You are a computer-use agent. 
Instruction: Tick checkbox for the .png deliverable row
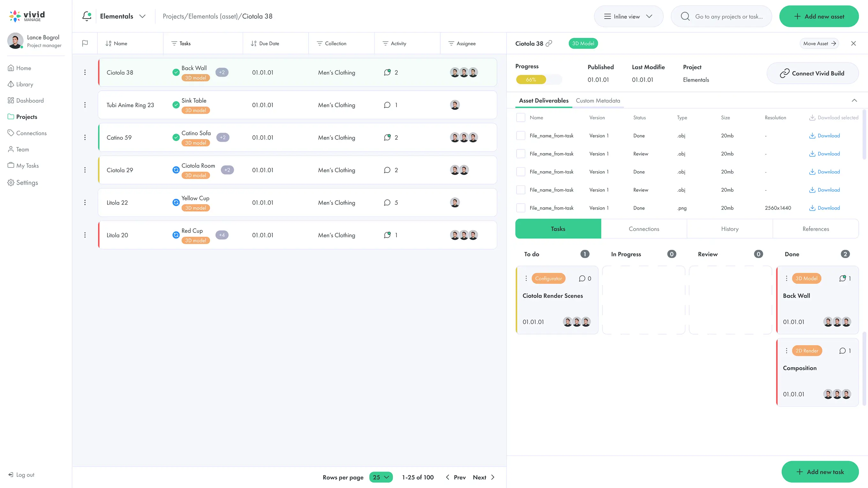pyautogui.click(x=520, y=208)
